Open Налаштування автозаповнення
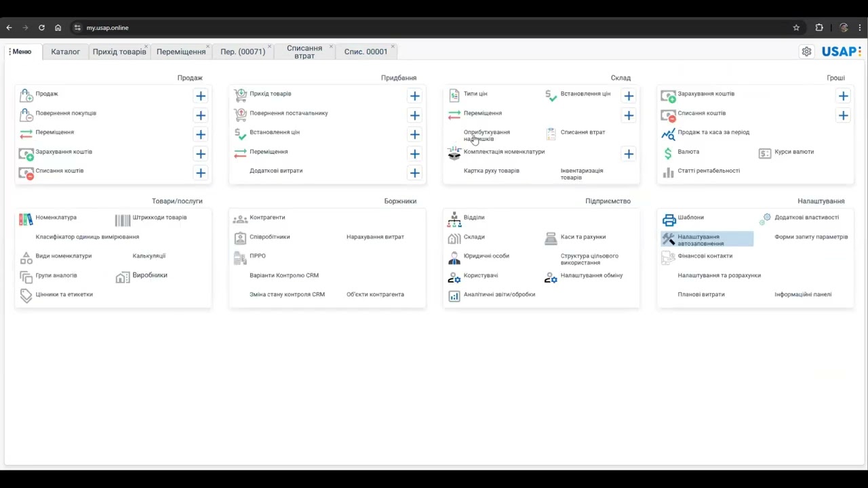The width and height of the screenshot is (868, 488). click(707, 240)
